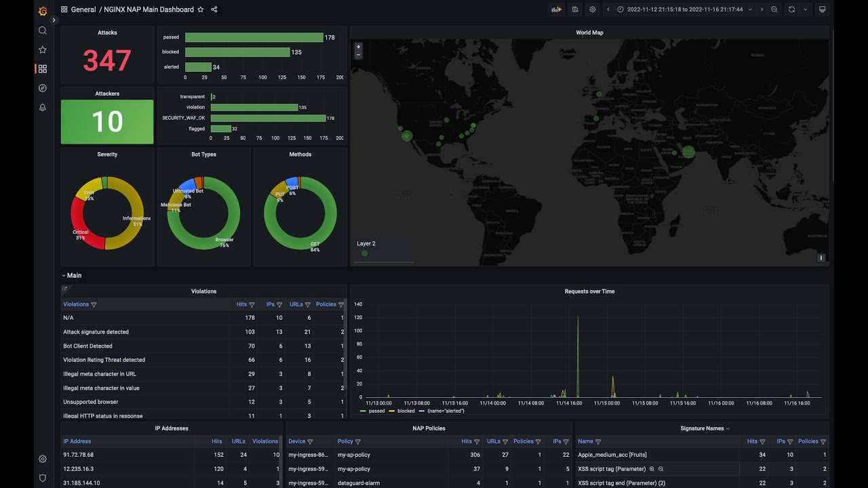Image resolution: width=868 pixels, height=488 pixels.
Task: Open the Requests over Time panel menu
Action: [x=589, y=291]
